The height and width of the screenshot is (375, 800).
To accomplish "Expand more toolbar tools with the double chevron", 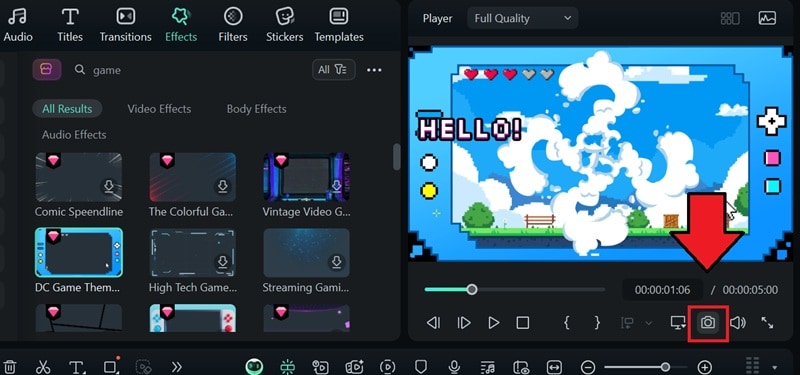I will point(177,367).
